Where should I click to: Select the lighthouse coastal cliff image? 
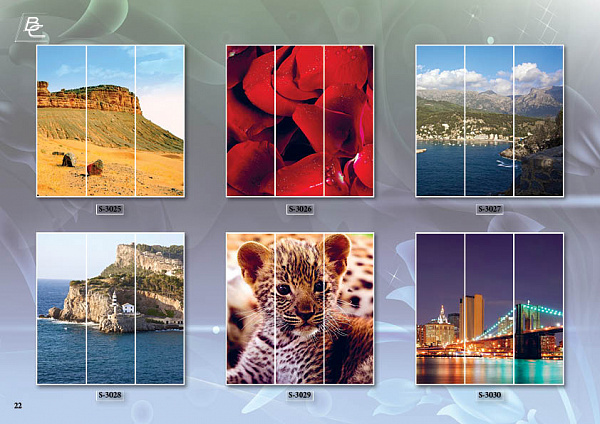click(111, 308)
